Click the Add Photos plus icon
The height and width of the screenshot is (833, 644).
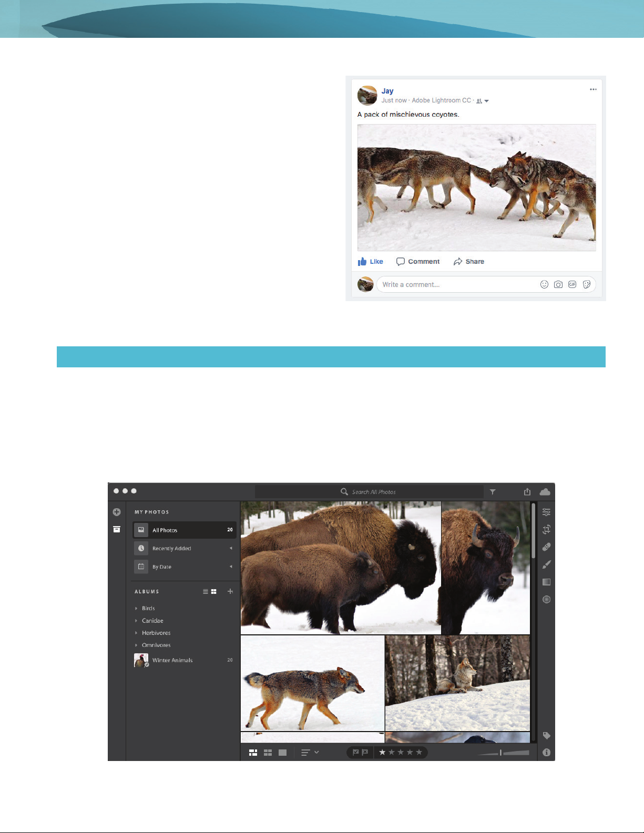pyautogui.click(x=117, y=512)
